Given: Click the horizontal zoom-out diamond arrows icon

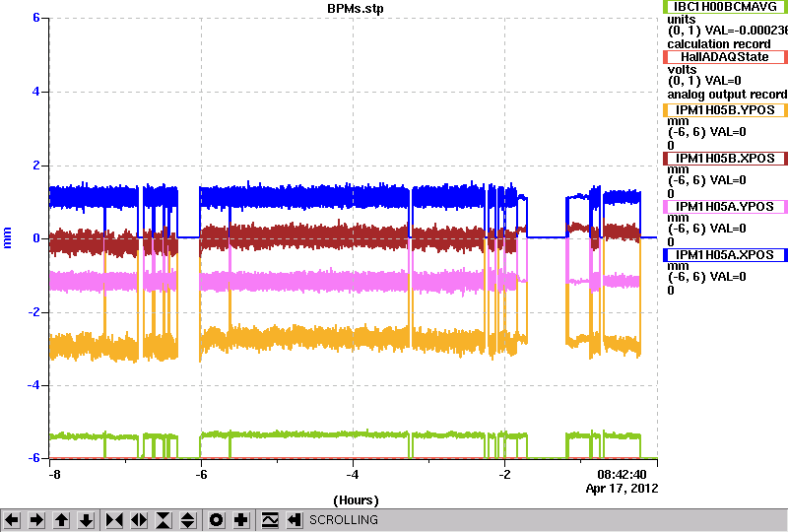Looking at the screenshot, I should (139, 519).
